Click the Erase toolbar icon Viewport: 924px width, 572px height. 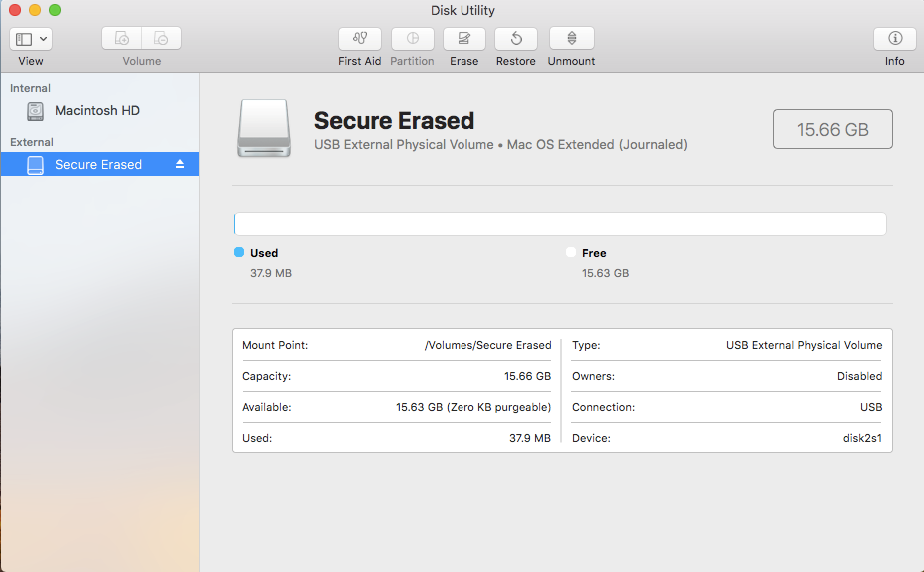tap(464, 39)
